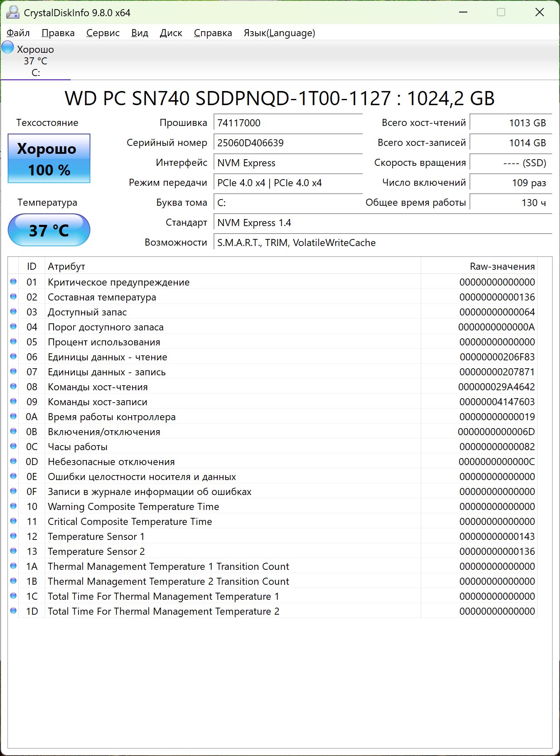Click the status dot for Critical Composite Temperature Time
The width and height of the screenshot is (560, 756).
pyautogui.click(x=13, y=521)
